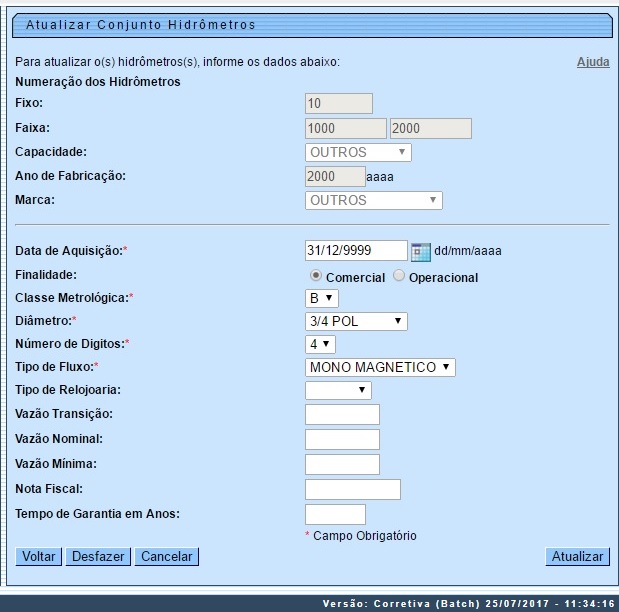Focus the Vazão Mínima input field
Viewport: 619px width, 612px height.
(x=342, y=464)
